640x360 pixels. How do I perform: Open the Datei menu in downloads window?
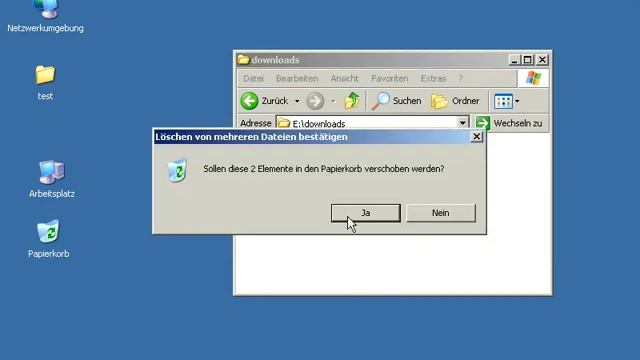pos(253,78)
